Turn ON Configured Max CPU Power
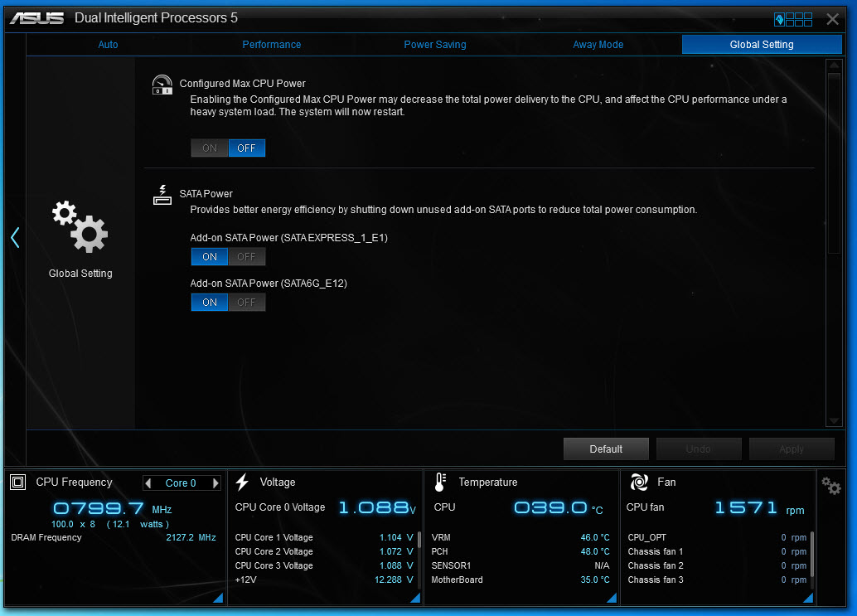Viewport: 857px width, 616px height. point(210,148)
